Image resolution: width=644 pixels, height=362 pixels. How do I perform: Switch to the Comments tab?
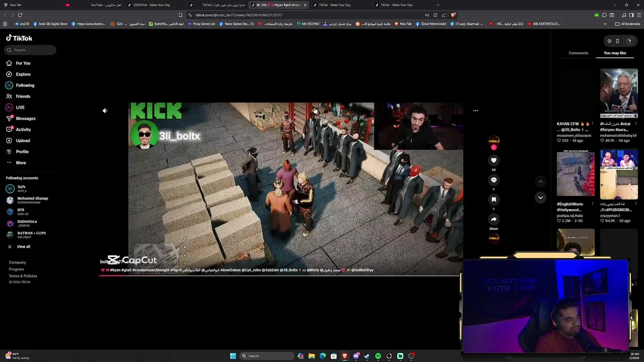click(x=578, y=53)
